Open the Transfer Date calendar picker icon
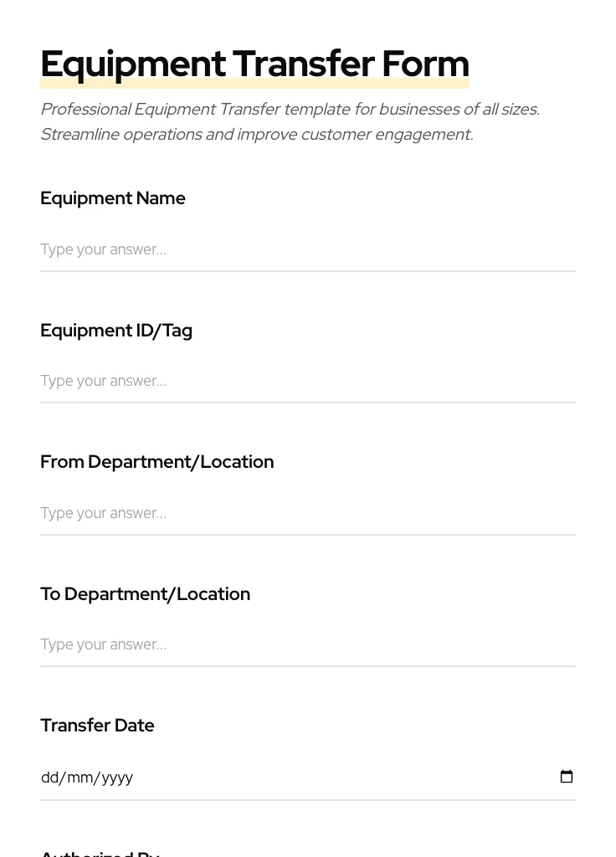 pyautogui.click(x=567, y=777)
